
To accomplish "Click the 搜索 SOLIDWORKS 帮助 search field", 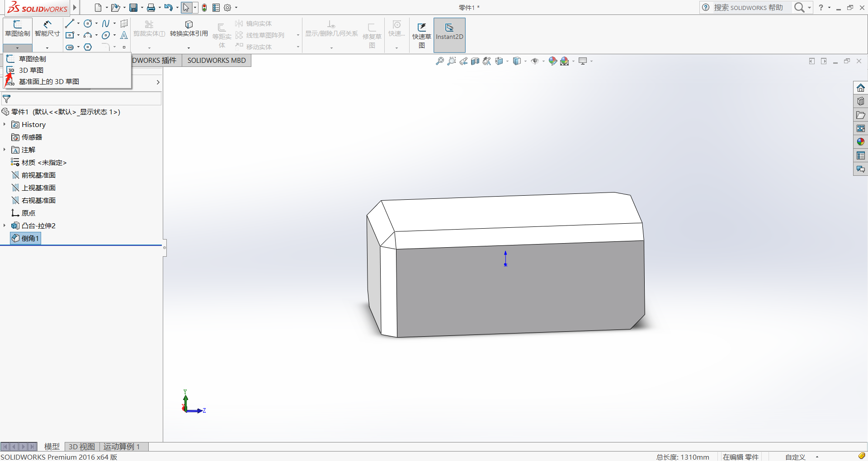I will pyautogui.click(x=748, y=8).
